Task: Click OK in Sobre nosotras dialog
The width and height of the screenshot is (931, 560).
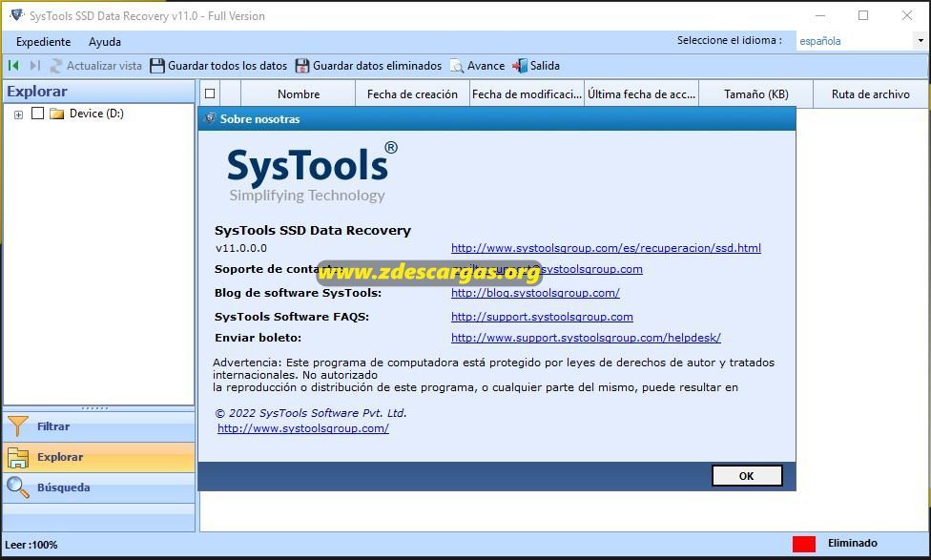Action: click(746, 476)
